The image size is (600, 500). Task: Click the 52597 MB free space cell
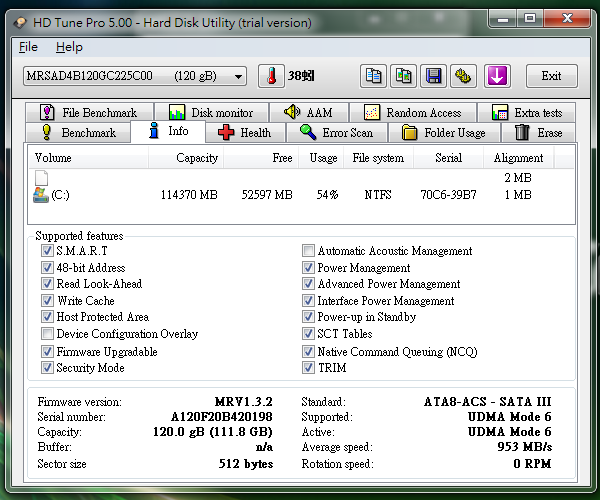tap(267, 195)
